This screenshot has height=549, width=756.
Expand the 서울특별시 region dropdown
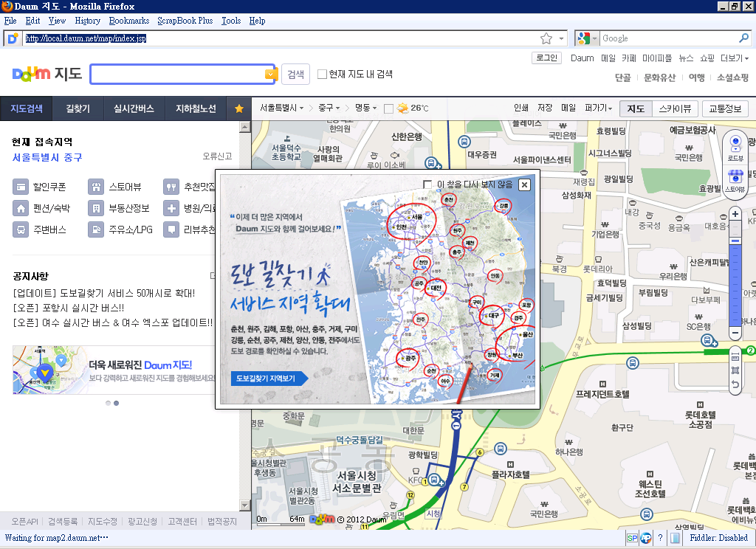pyautogui.click(x=281, y=108)
